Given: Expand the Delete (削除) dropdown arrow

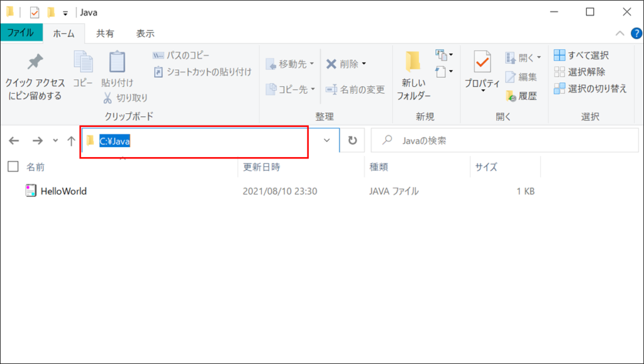Looking at the screenshot, I should pos(364,64).
